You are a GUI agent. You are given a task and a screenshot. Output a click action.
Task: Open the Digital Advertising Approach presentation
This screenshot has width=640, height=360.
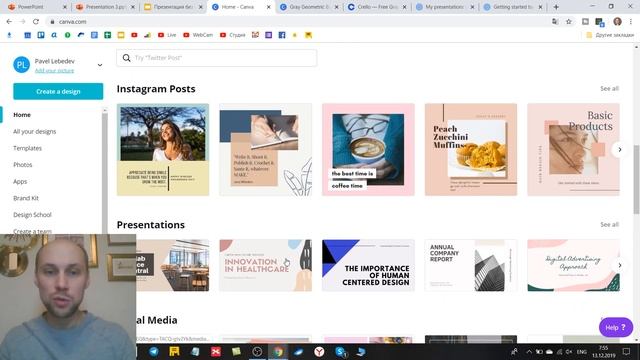(x=573, y=265)
